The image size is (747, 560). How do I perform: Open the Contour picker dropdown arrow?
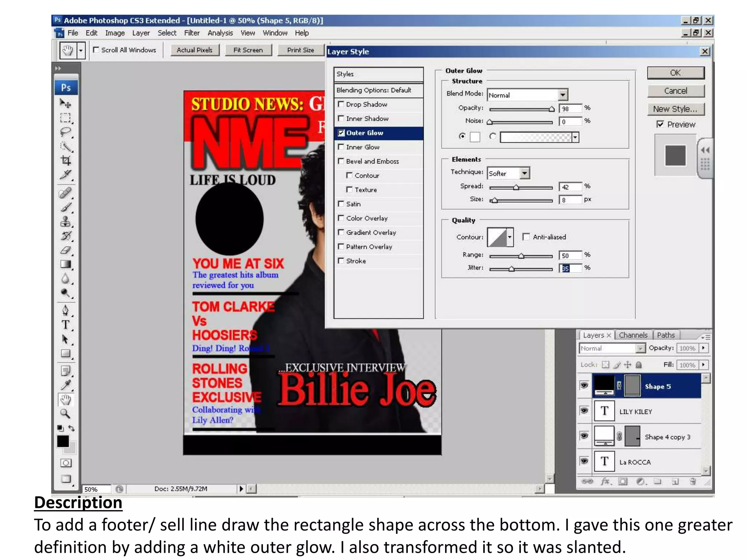[510, 237]
